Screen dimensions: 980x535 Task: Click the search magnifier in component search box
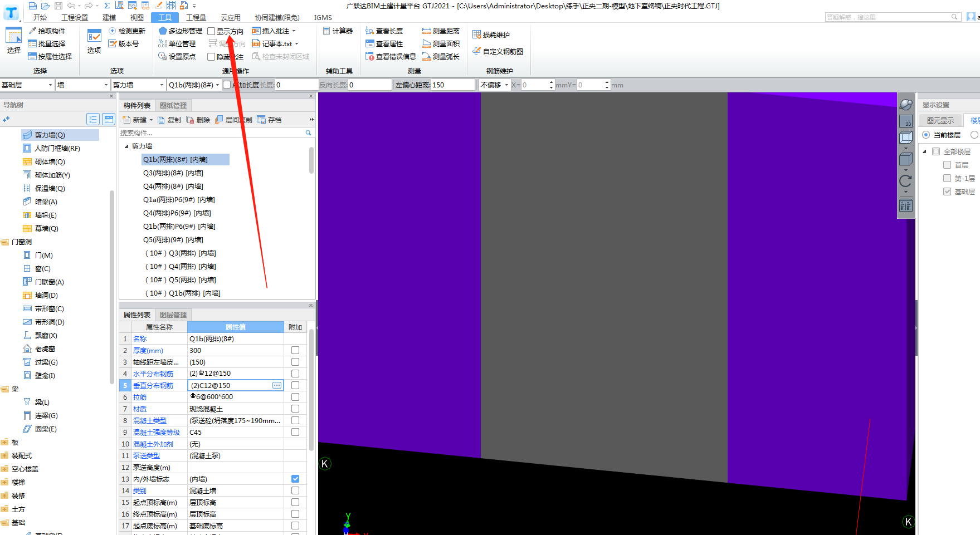tap(308, 132)
